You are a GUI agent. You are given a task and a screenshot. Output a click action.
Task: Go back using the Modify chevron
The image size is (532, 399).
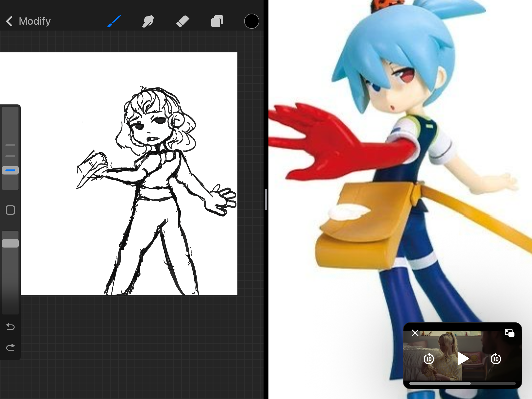click(x=9, y=21)
